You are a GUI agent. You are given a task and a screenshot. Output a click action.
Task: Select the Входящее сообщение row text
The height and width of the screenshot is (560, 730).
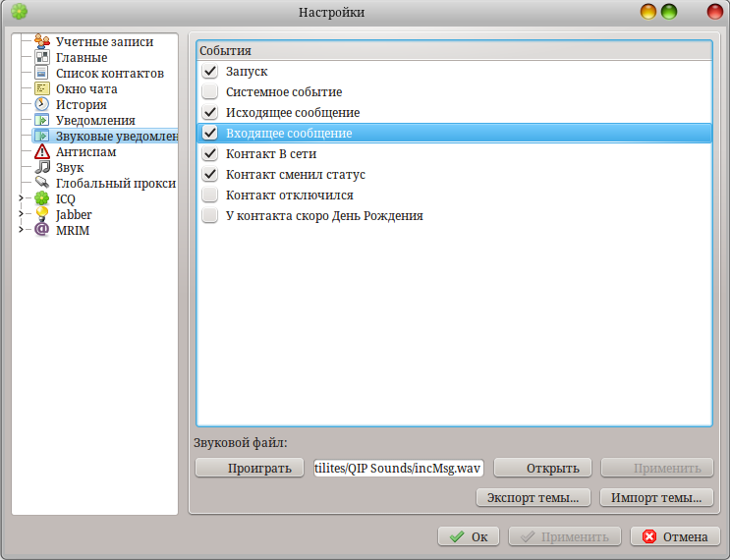point(289,134)
